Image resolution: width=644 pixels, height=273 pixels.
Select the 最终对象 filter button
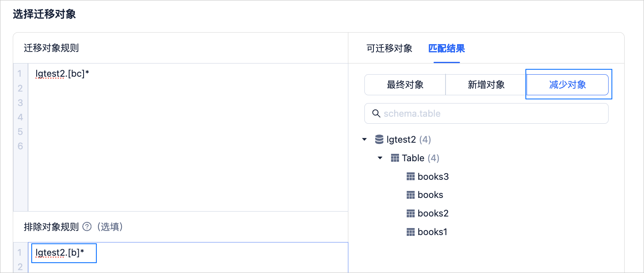click(x=405, y=85)
